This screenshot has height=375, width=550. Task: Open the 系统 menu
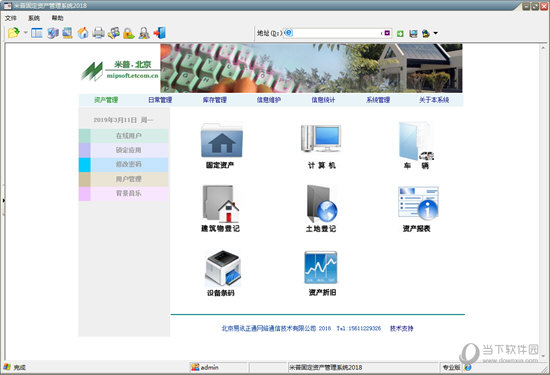pyautogui.click(x=34, y=18)
